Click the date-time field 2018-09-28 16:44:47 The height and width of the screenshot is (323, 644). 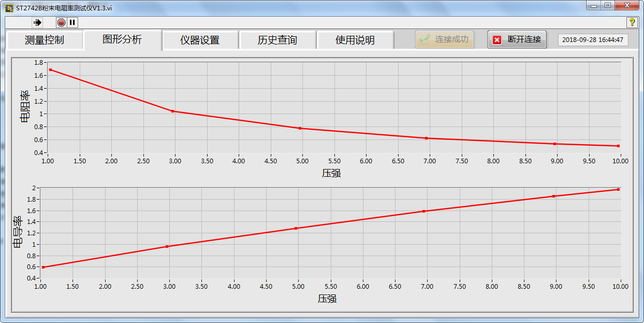(593, 40)
